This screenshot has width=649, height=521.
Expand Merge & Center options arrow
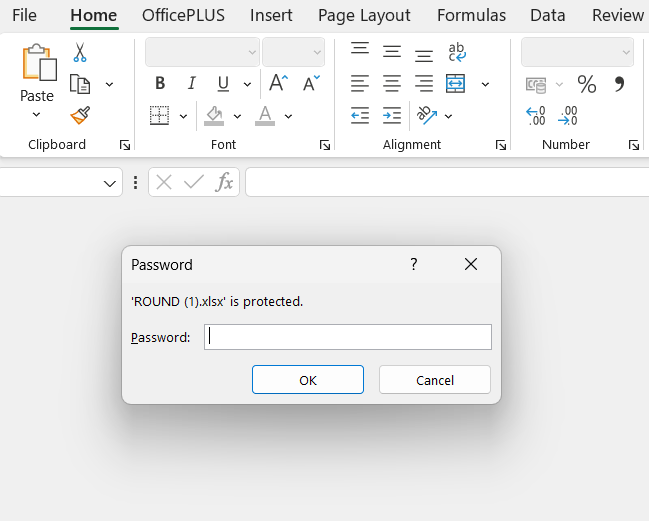pos(485,84)
